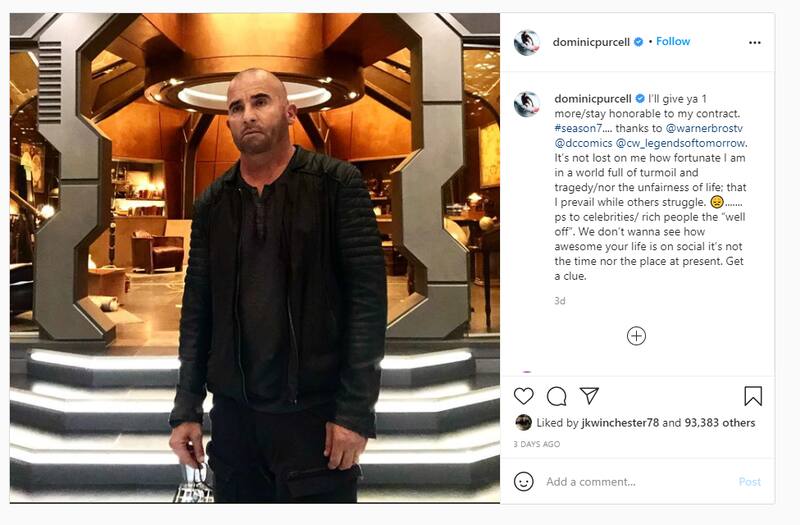Image resolution: width=800 pixels, height=525 pixels.
Task: Load more comments with plus circle
Action: click(636, 336)
